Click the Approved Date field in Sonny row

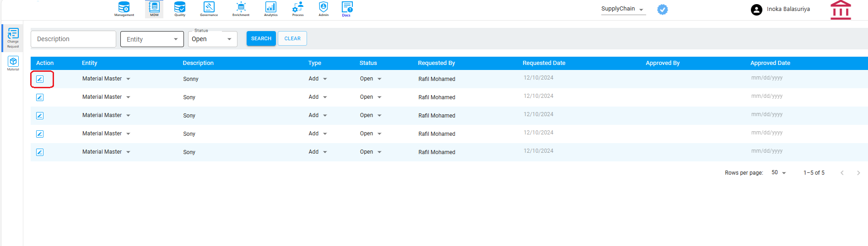(767, 78)
